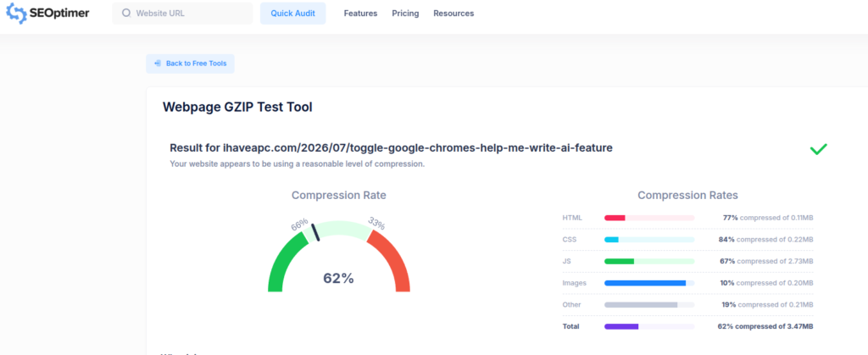This screenshot has width=868, height=355.
Task: Click the SEOptimer brand name
Action: tap(59, 14)
